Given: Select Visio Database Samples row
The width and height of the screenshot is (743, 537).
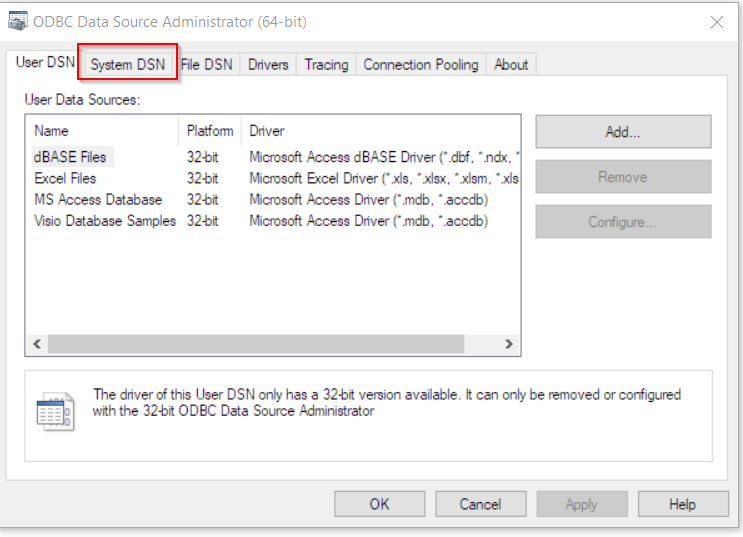Looking at the screenshot, I should [104, 220].
